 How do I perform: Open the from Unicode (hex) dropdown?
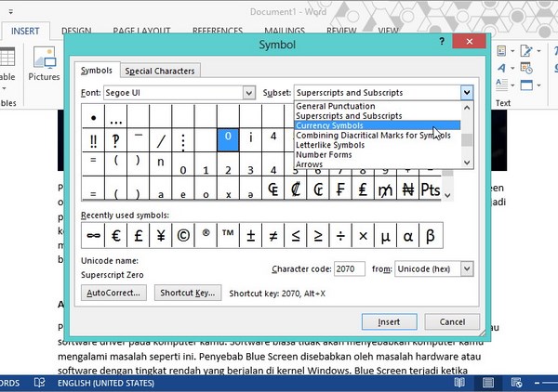pyautogui.click(x=467, y=269)
